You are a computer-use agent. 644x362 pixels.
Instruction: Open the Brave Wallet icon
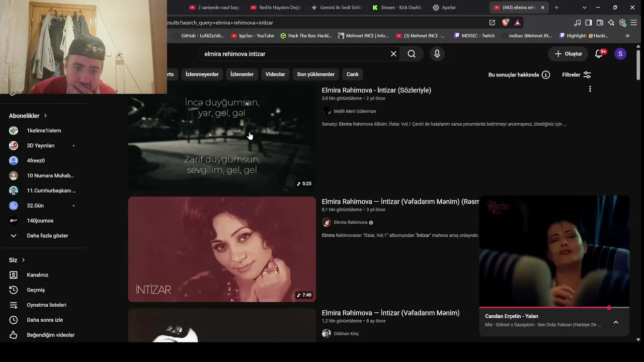pyautogui.click(x=600, y=23)
